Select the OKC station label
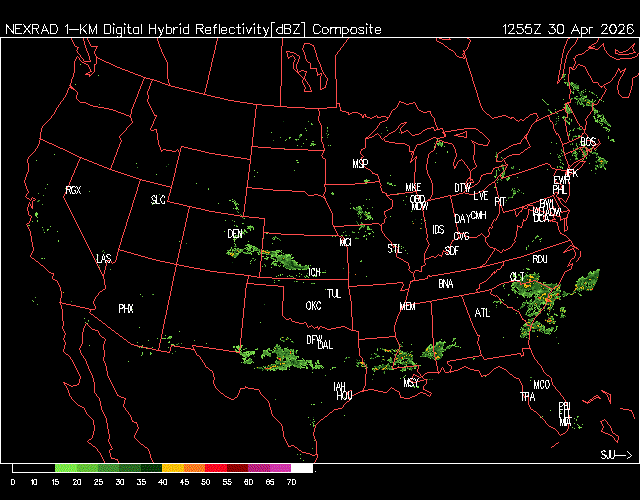Viewport: 640px width, 500px height. tap(313, 305)
